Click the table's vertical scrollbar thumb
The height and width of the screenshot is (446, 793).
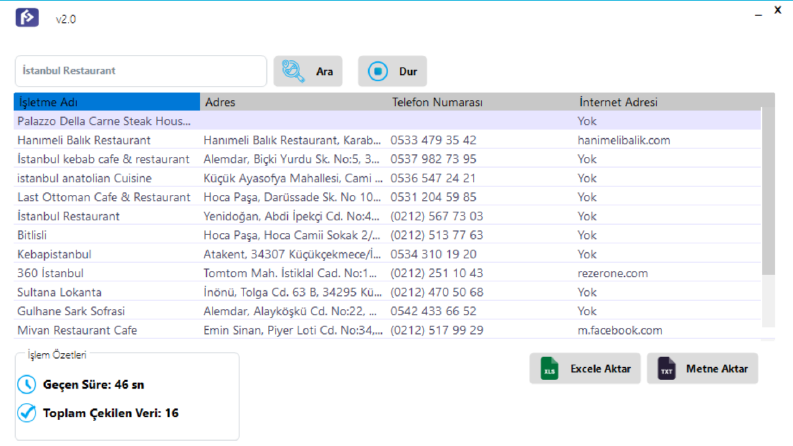(768, 191)
